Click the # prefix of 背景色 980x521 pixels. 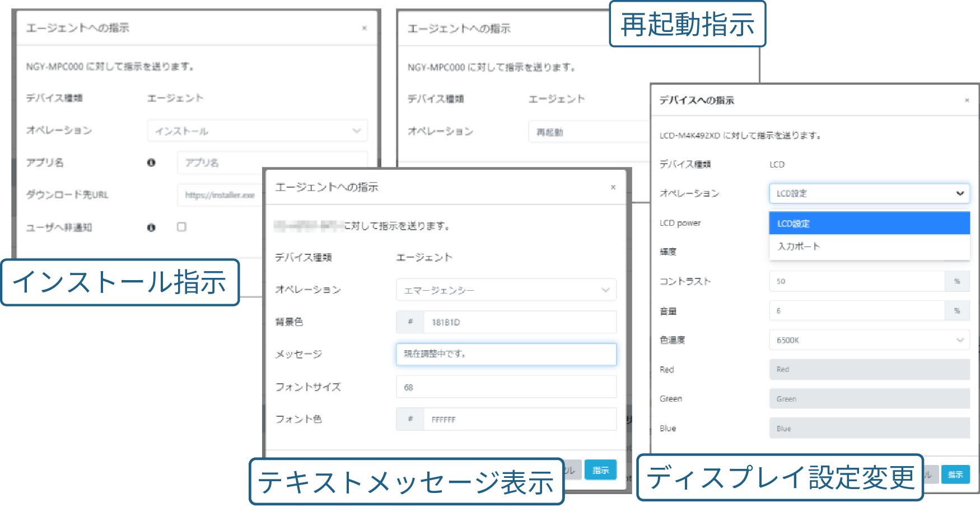(410, 322)
